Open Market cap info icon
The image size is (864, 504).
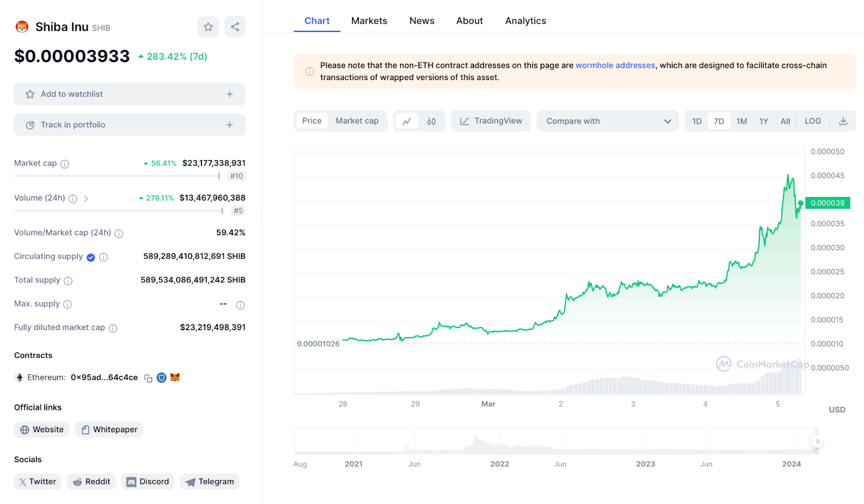click(65, 164)
